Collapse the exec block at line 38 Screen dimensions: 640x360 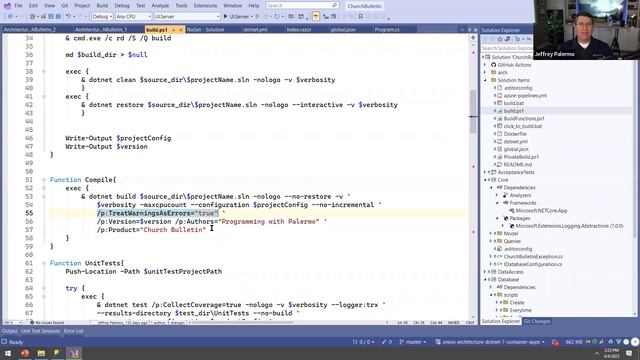click(44, 71)
